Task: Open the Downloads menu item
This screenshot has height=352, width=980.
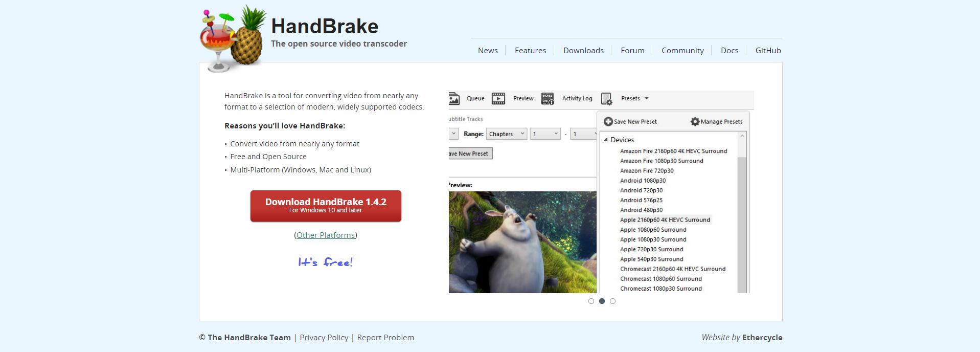Action: tap(583, 51)
